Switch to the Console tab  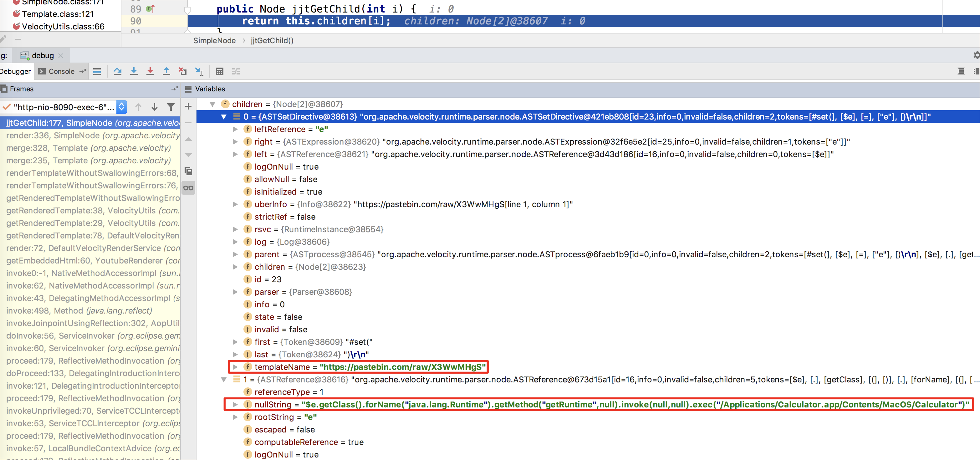pyautogui.click(x=62, y=71)
